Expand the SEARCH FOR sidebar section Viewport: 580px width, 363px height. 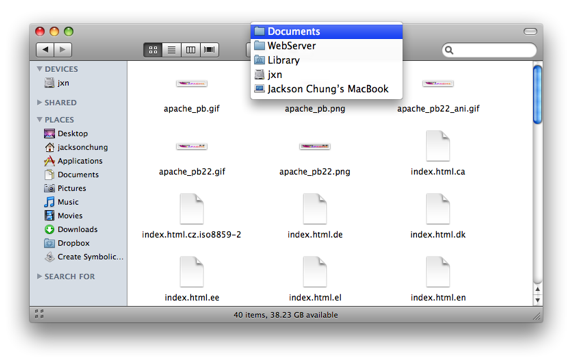tap(40, 276)
